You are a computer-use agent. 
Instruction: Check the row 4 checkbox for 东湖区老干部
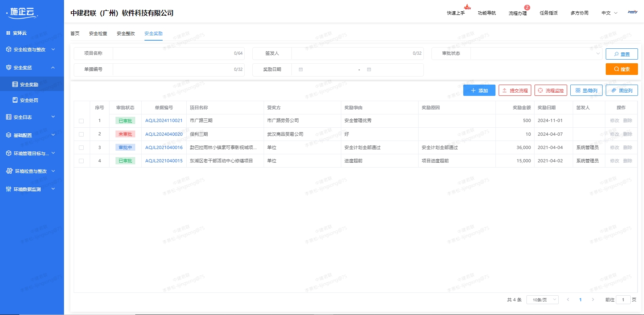point(81,161)
